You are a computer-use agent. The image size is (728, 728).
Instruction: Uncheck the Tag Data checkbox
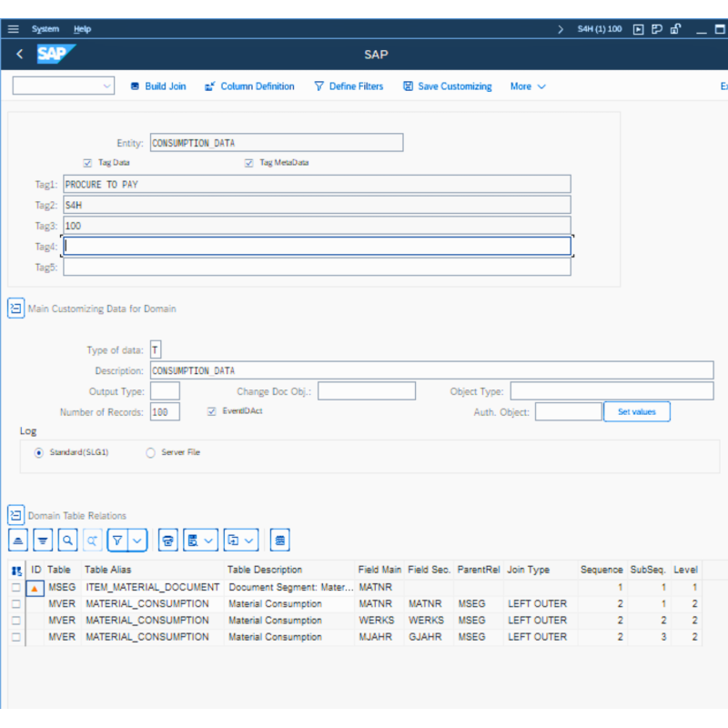point(87,163)
